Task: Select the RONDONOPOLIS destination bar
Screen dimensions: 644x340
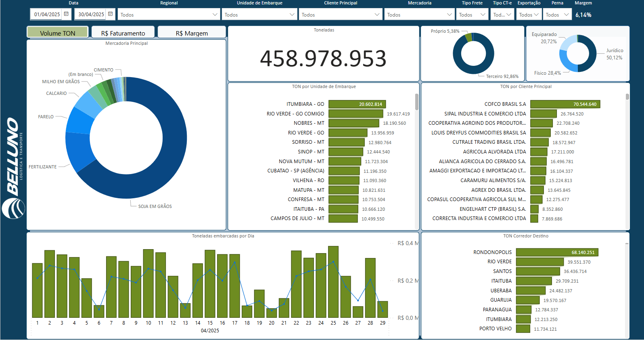Action: (x=557, y=252)
